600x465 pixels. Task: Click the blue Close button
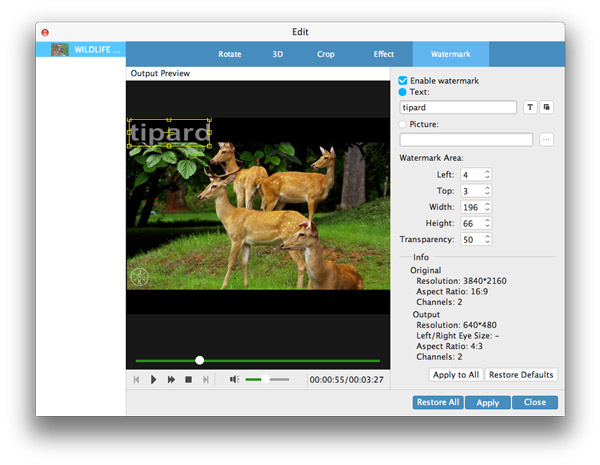[535, 402]
